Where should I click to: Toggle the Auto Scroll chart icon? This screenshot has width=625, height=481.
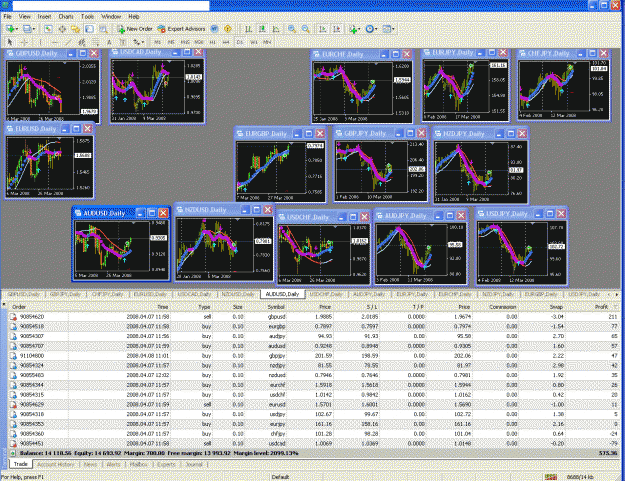coord(323,29)
